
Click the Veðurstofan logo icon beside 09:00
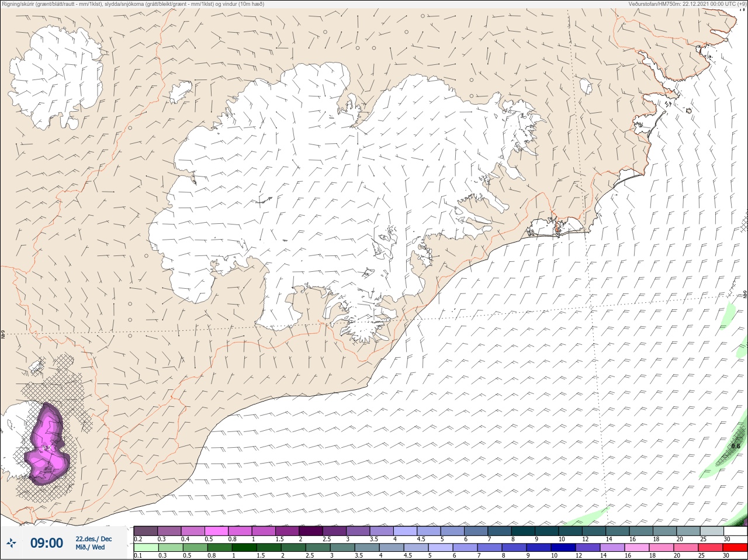[11, 544]
